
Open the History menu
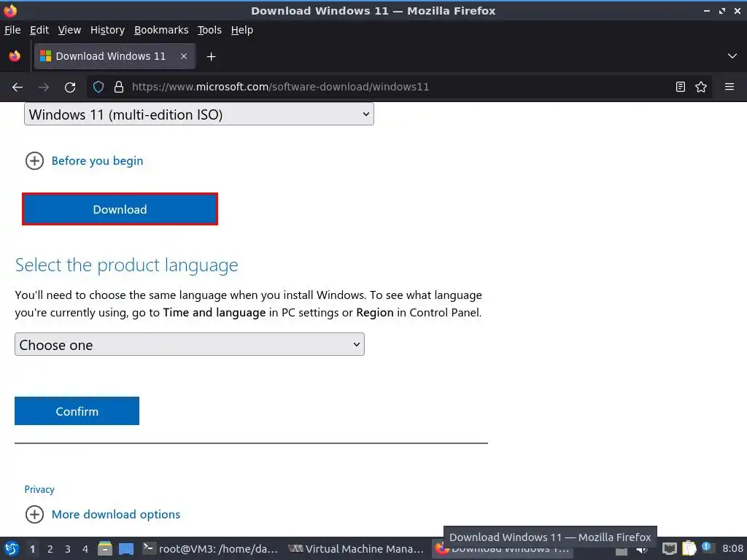tap(107, 30)
